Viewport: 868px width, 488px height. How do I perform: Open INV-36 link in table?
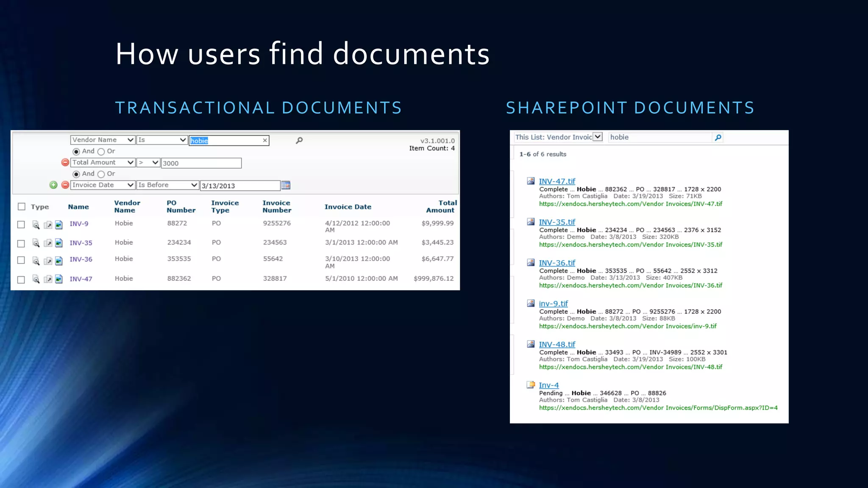pos(81,259)
